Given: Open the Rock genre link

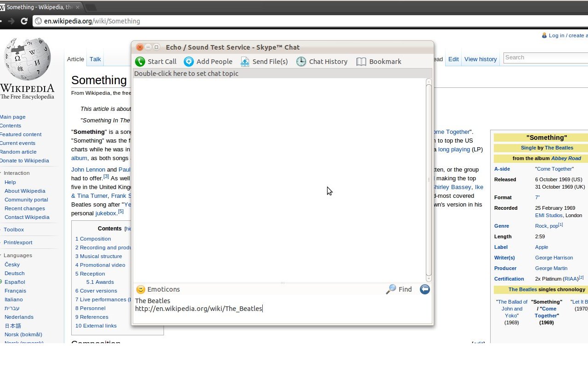Looking at the screenshot, I should pos(541,226).
